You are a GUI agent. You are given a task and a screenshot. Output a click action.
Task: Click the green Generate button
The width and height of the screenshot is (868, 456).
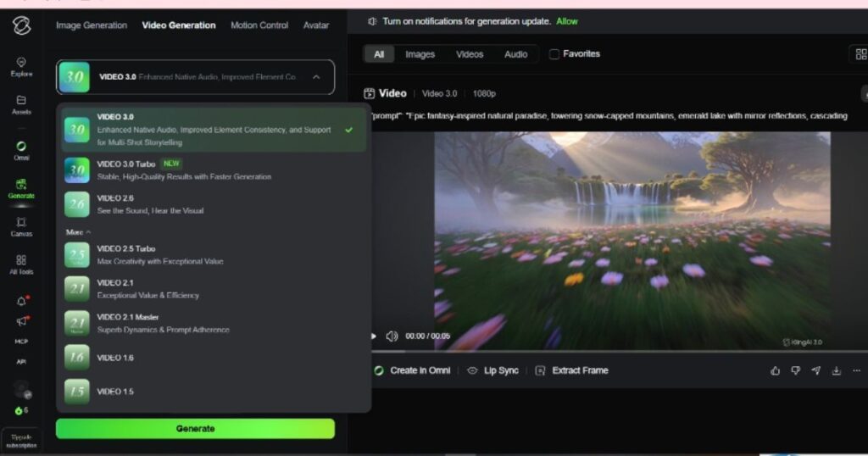coord(196,428)
